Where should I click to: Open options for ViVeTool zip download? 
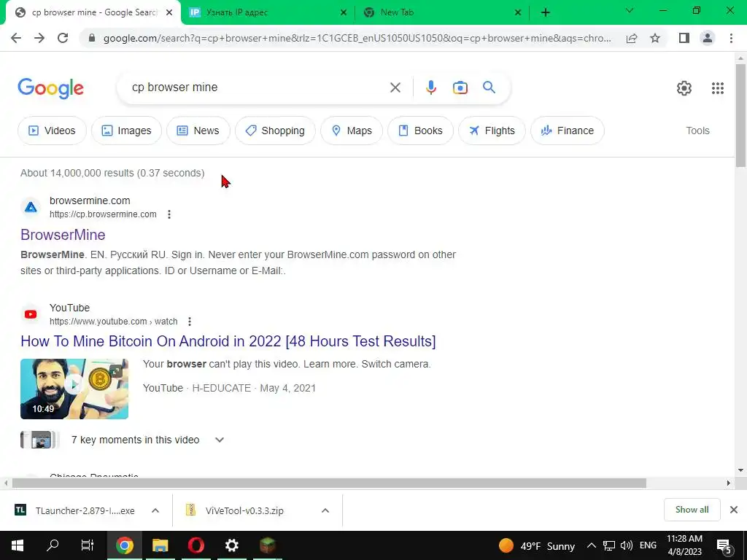(x=325, y=510)
